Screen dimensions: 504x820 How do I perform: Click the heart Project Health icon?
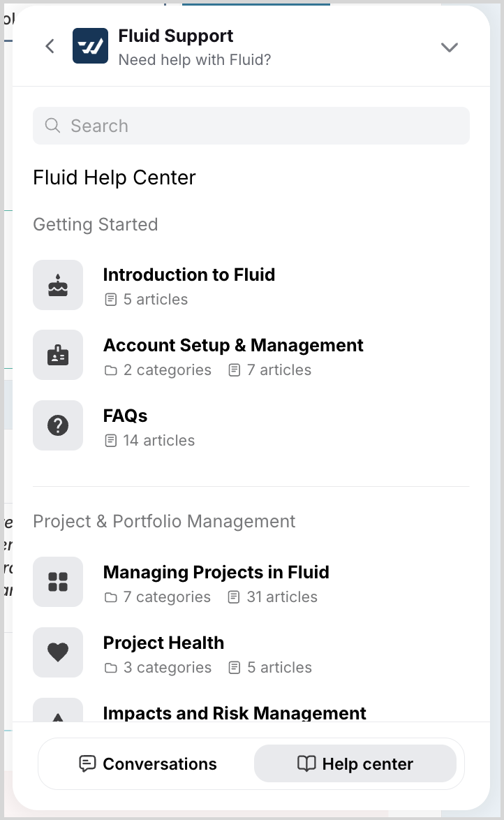(x=58, y=652)
